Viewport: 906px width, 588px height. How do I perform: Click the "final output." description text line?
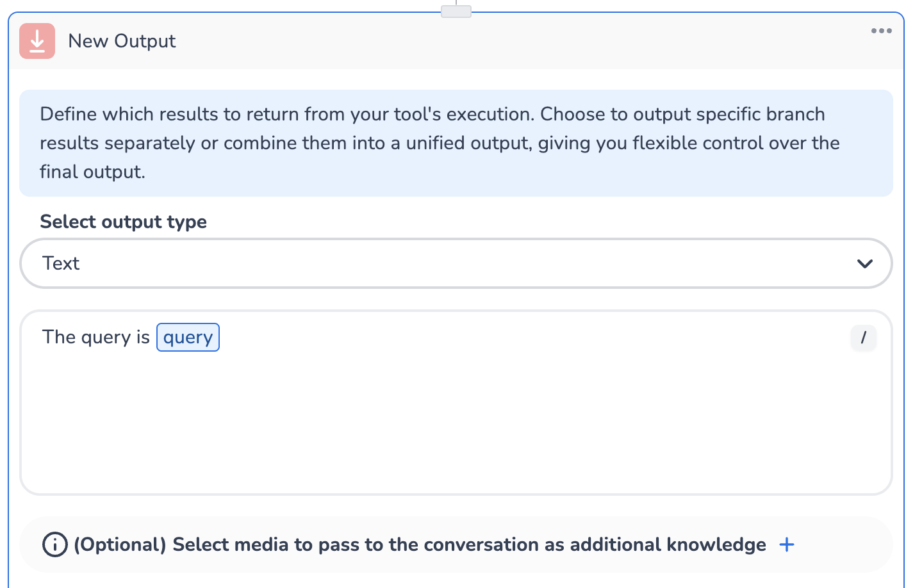(x=92, y=172)
